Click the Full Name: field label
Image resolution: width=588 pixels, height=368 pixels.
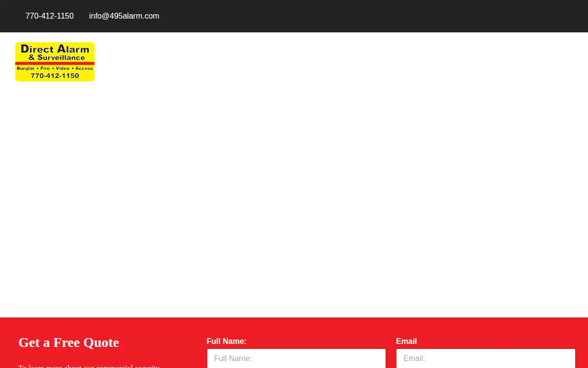point(226,341)
